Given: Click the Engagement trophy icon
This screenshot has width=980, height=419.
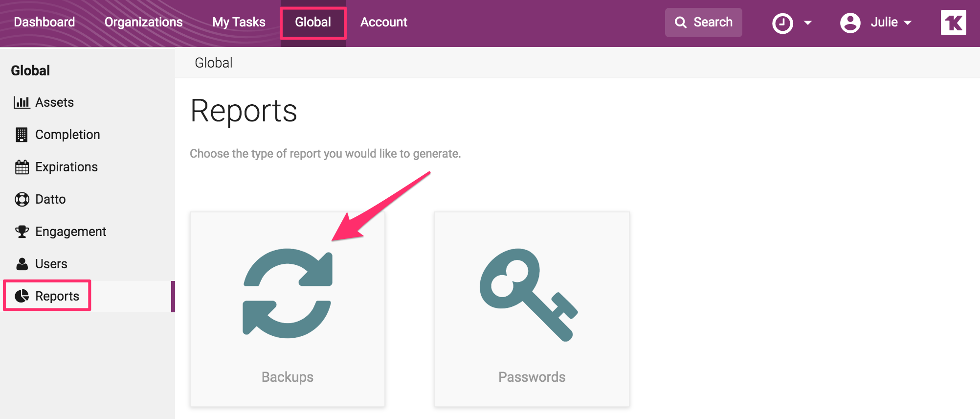Looking at the screenshot, I should pos(22,232).
